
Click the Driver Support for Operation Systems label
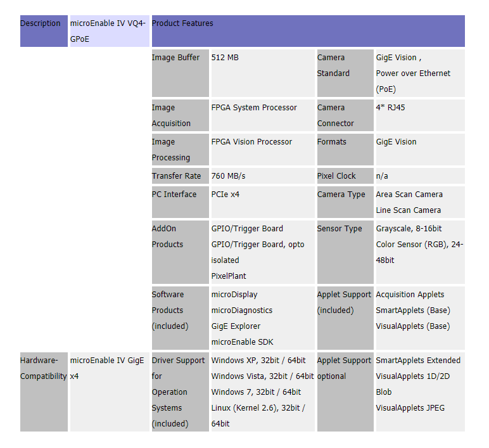pos(181,392)
